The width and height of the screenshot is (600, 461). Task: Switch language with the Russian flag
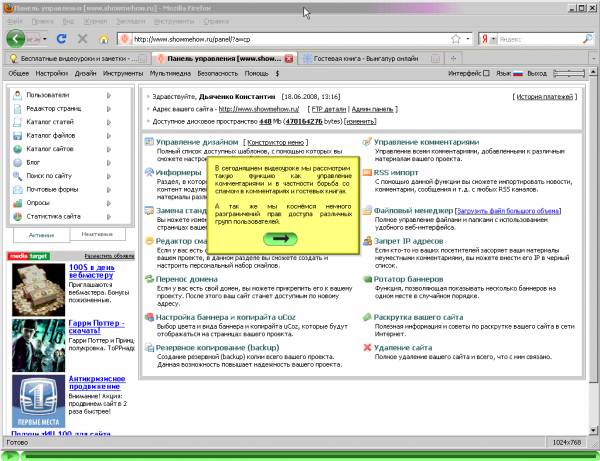518,73
